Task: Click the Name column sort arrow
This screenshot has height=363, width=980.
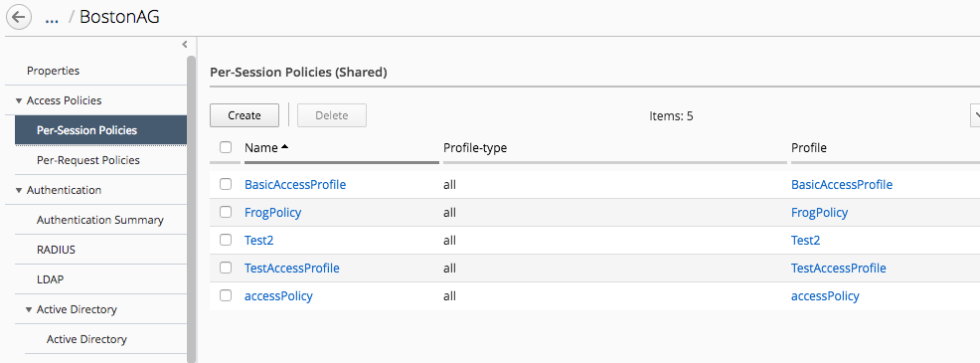Action: point(285,147)
